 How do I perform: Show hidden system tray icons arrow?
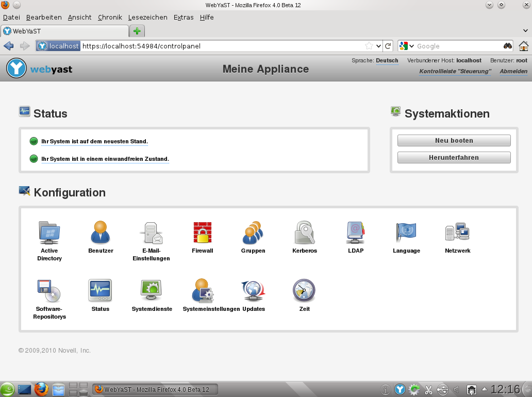(x=484, y=389)
